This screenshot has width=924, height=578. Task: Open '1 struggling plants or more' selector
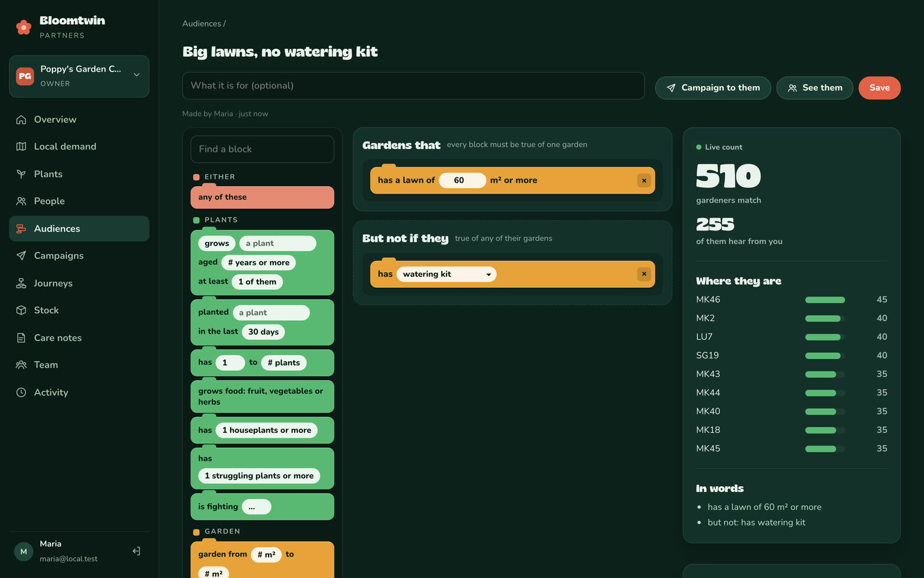259,476
